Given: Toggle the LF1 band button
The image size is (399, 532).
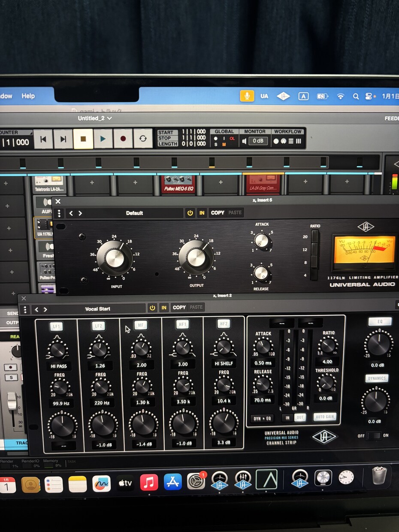Looking at the screenshot, I should pos(57,326).
